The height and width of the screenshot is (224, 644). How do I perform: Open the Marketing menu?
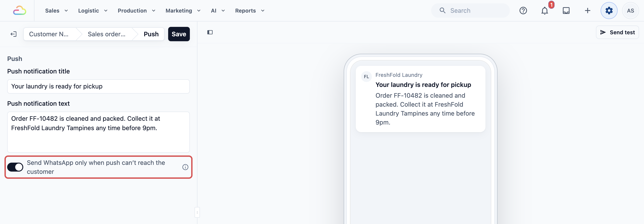click(183, 11)
